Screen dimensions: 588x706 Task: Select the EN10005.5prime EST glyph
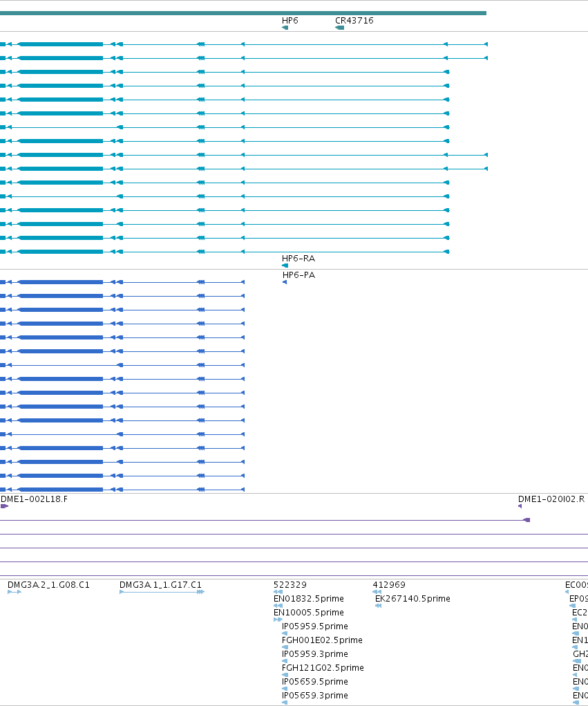[278, 620]
